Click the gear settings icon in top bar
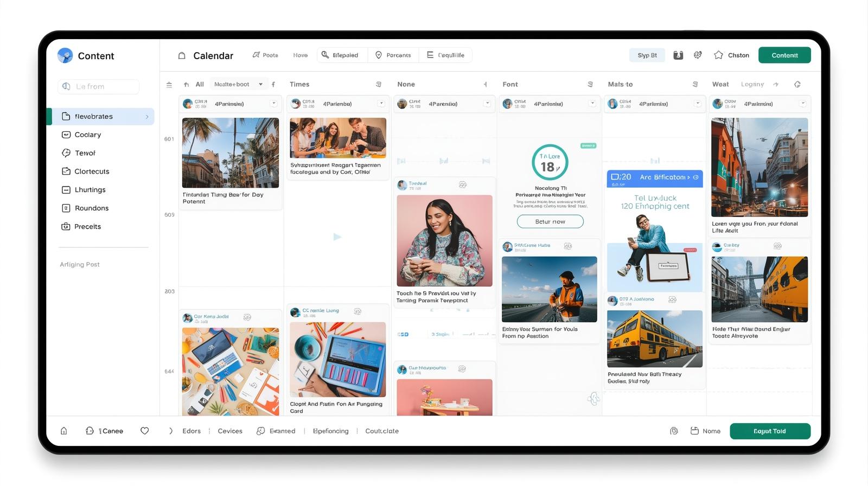The image size is (868, 486). (698, 55)
